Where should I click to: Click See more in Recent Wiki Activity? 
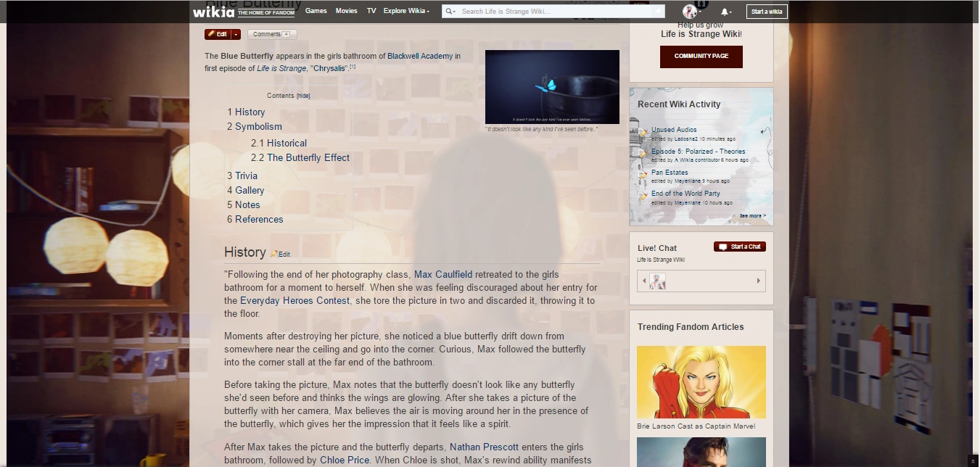[x=752, y=216]
